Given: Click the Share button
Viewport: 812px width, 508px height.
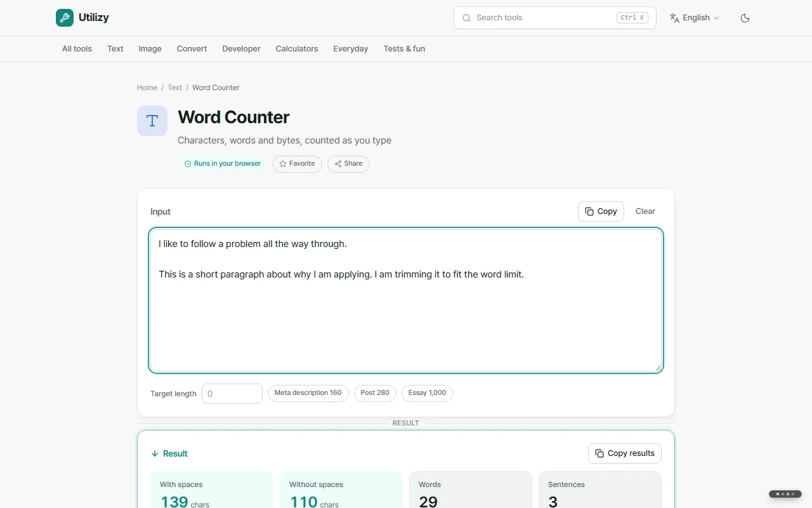Looking at the screenshot, I should [348, 164].
